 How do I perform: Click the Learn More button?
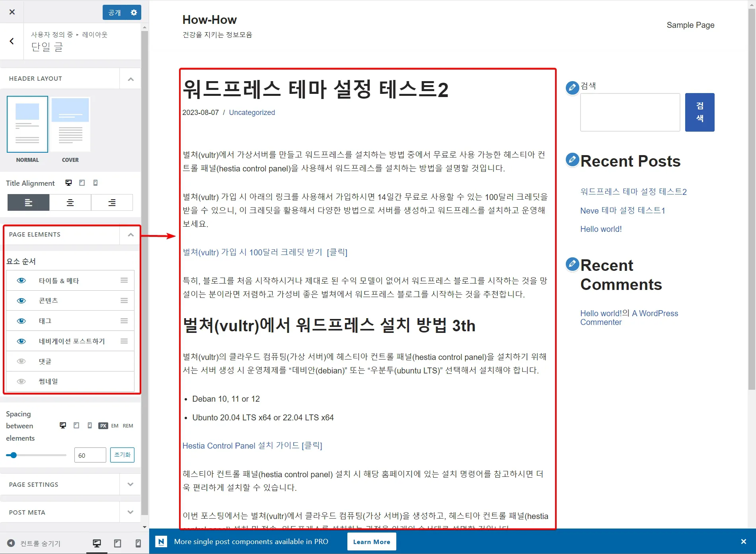(372, 542)
